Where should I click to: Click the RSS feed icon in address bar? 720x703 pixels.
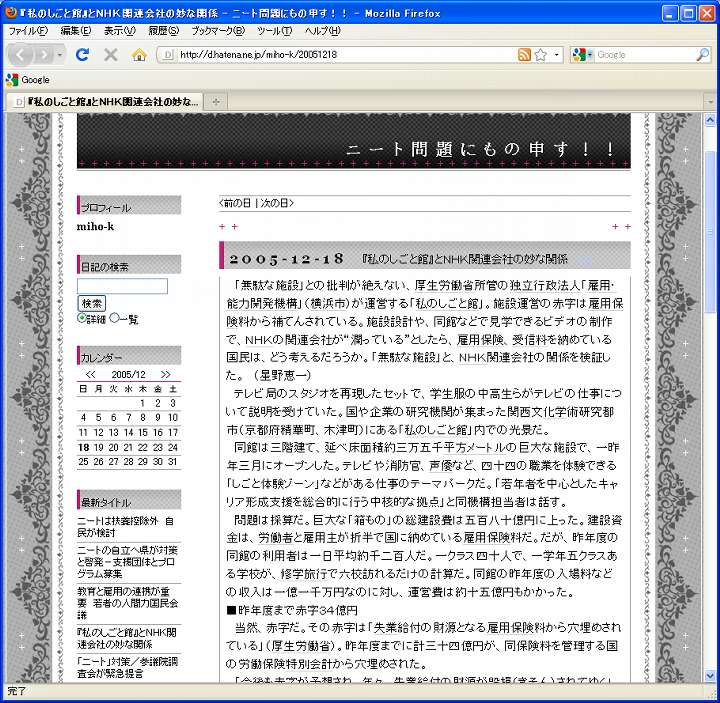[x=524, y=54]
